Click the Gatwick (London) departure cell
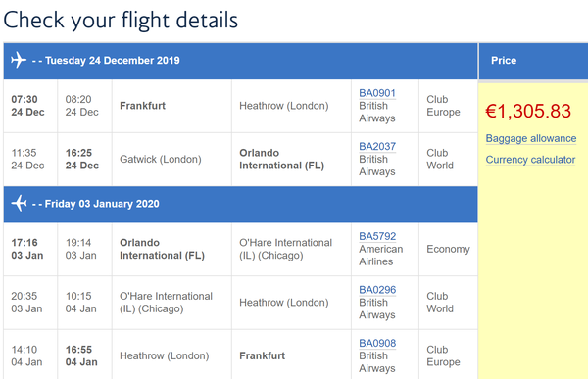The image size is (588, 379). tap(171, 159)
